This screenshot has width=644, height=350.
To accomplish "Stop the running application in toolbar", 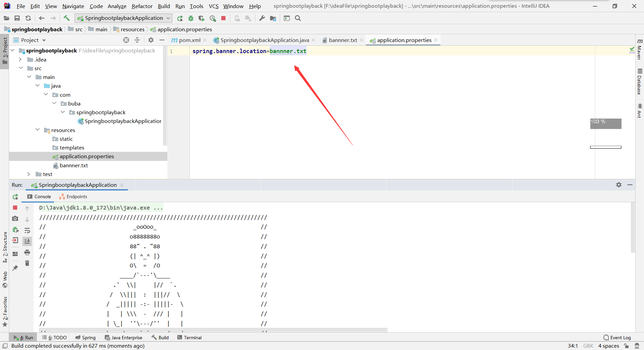I will (x=223, y=18).
